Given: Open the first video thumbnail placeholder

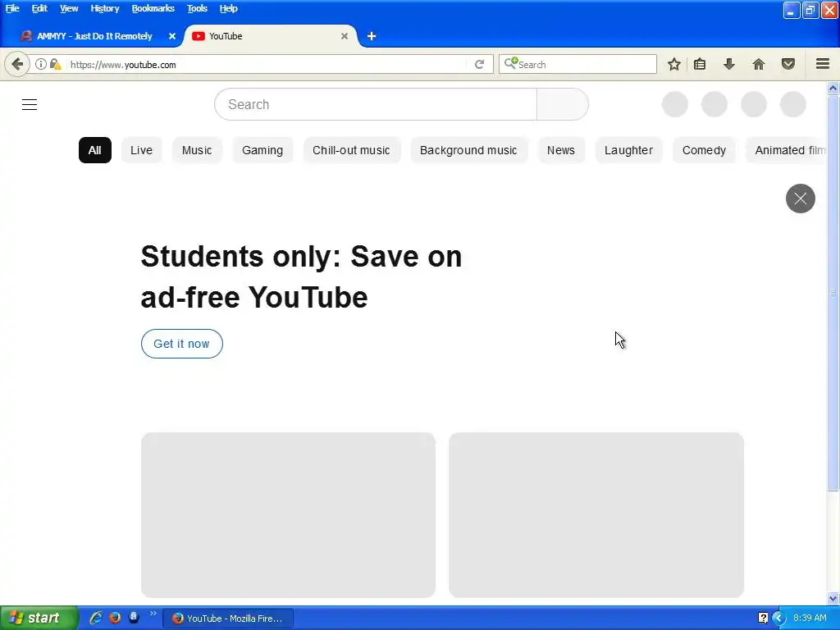Looking at the screenshot, I should (x=288, y=515).
